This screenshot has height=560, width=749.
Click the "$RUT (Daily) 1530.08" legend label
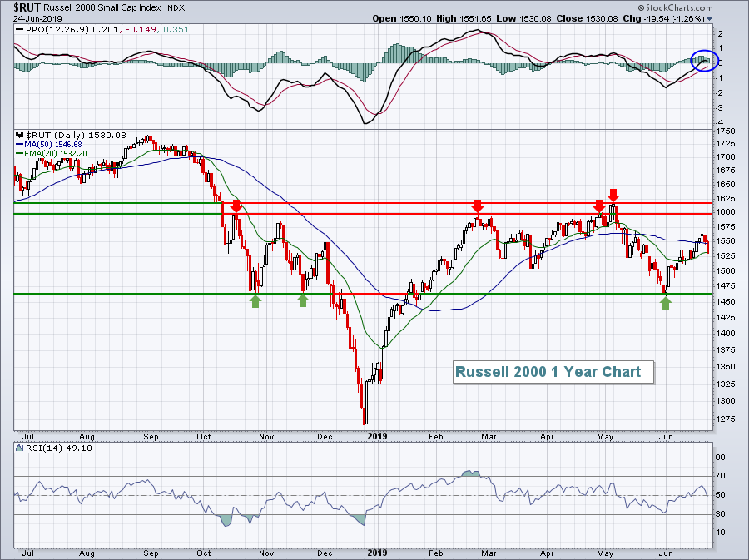[76, 135]
